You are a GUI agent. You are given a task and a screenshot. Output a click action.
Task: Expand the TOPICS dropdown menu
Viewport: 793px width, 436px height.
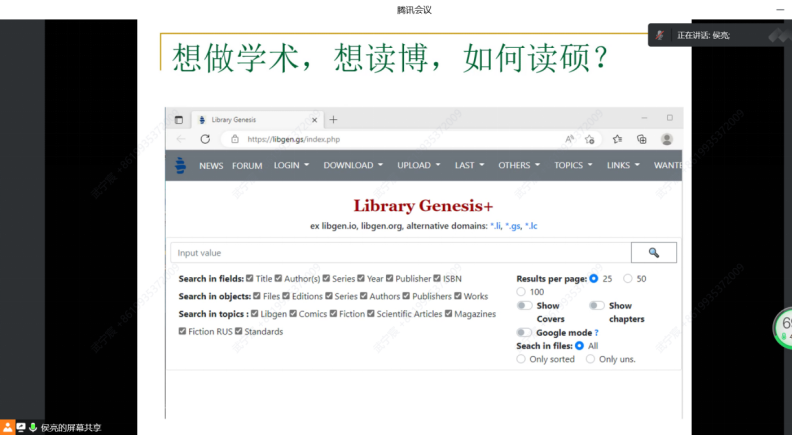point(573,165)
